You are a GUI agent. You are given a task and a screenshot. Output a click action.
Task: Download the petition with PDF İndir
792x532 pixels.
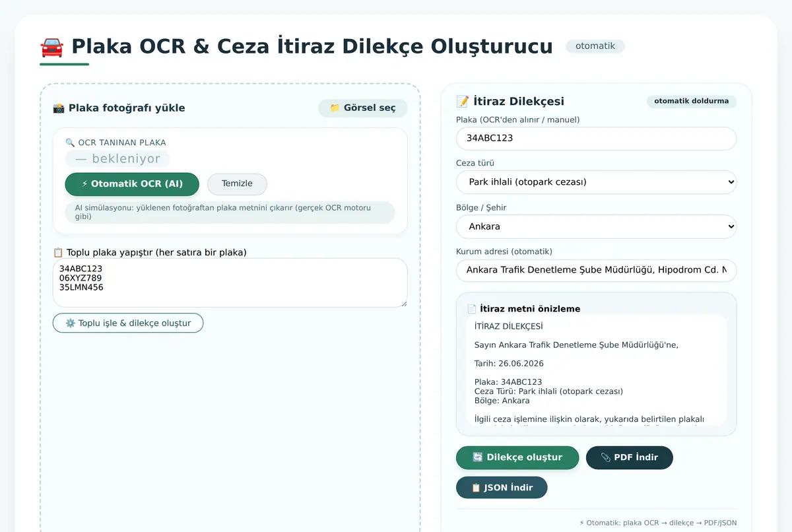(x=630, y=457)
